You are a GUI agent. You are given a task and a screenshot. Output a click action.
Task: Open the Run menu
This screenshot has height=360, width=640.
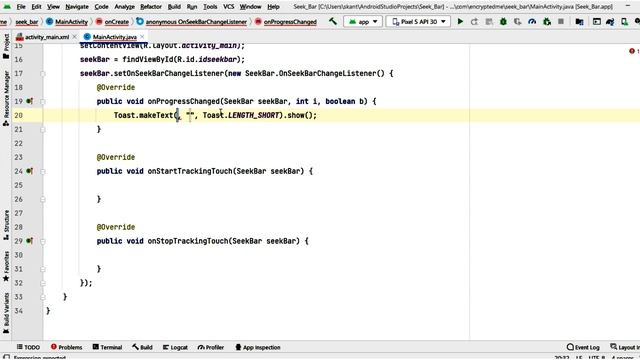pos(192,7)
